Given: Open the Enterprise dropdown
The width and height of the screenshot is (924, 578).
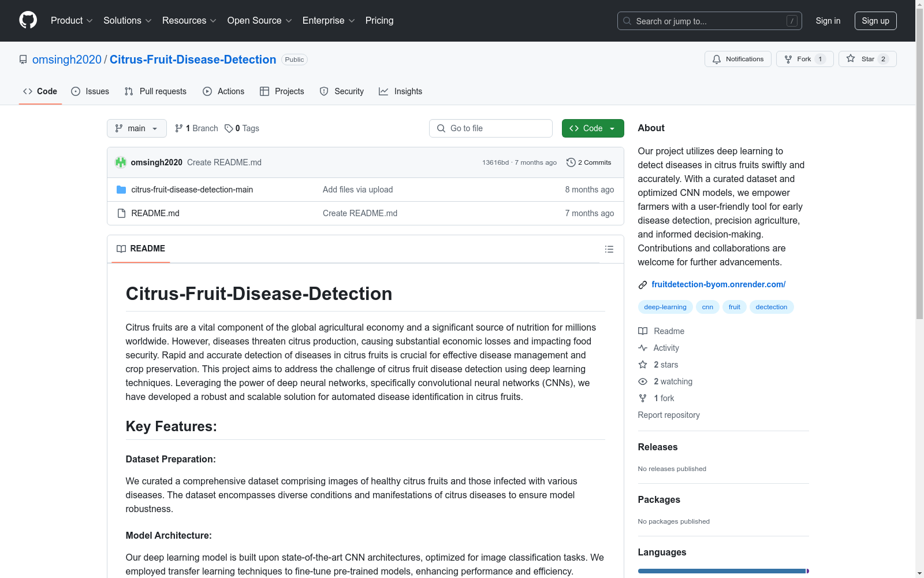Looking at the screenshot, I should (x=328, y=20).
